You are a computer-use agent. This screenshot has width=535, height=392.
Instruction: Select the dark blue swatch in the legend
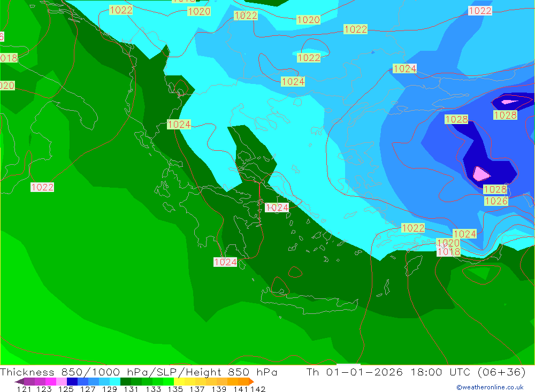click(x=72, y=381)
